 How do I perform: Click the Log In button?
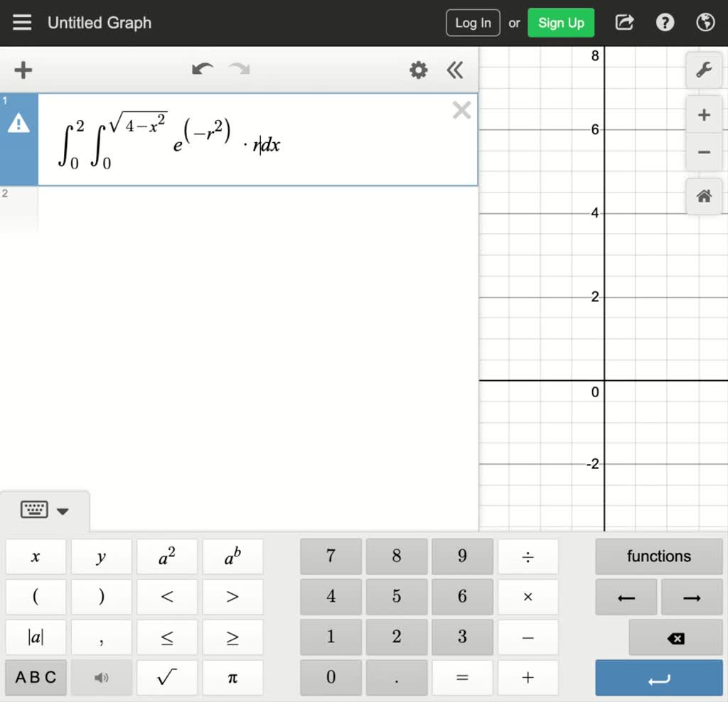click(x=473, y=23)
